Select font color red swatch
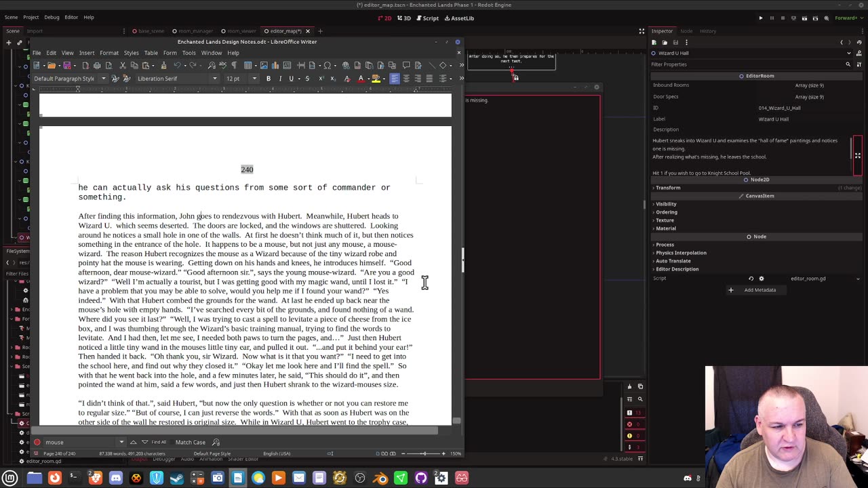868x488 pixels. 361,79
